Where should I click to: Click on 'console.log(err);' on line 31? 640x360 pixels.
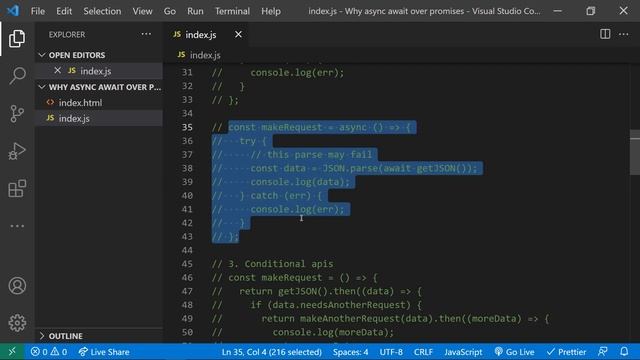(297, 72)
